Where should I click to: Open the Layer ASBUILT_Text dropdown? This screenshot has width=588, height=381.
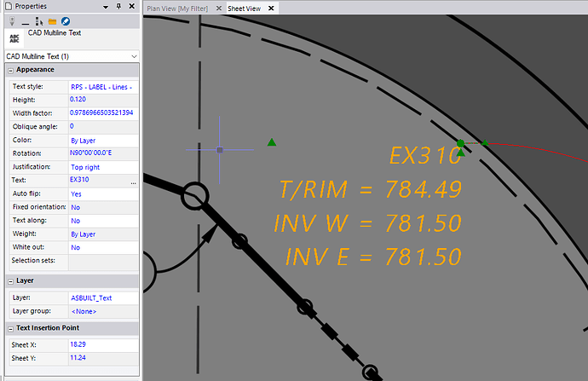tap(103, 298)
